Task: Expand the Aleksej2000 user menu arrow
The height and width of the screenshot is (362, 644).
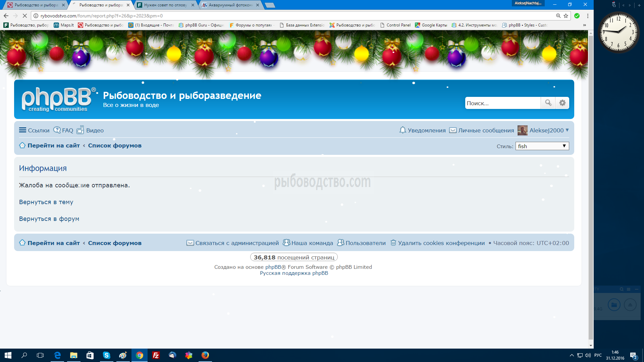Action: pyautogui.click(x=567, y=130)
